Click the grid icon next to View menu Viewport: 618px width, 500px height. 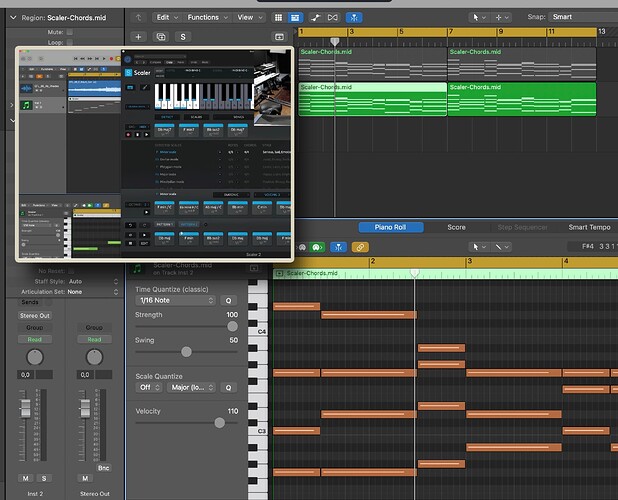click(278, 17)
